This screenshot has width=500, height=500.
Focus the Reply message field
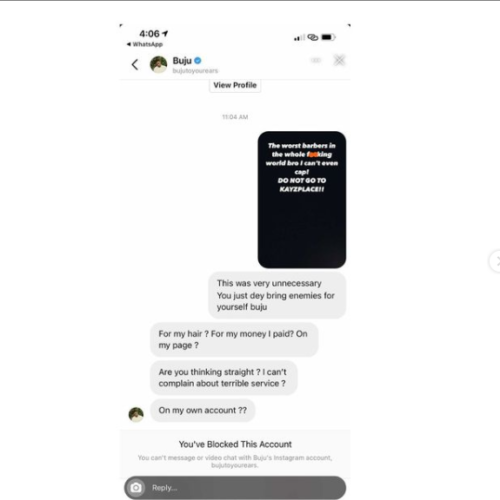coord(235,488)
